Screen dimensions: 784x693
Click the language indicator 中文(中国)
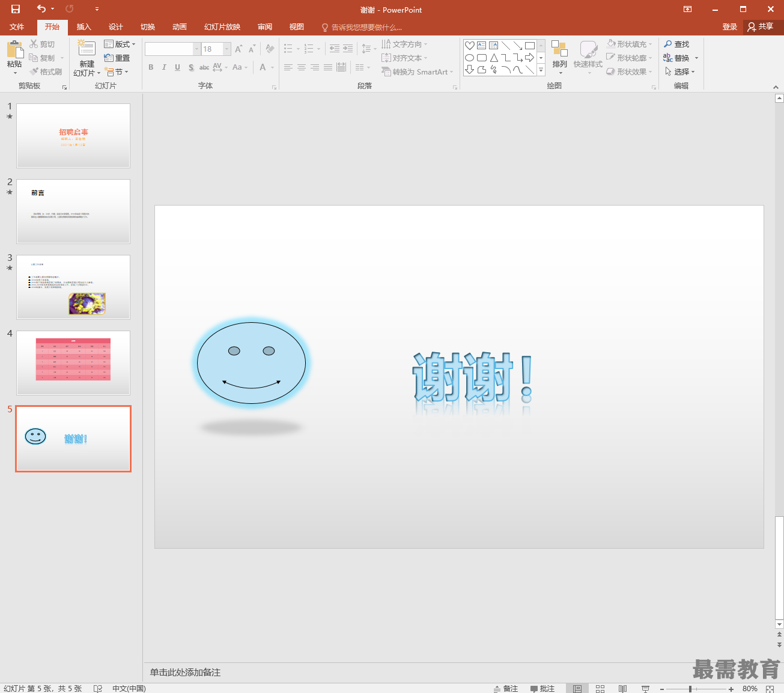pyautogui.click(x=129, y=689)
